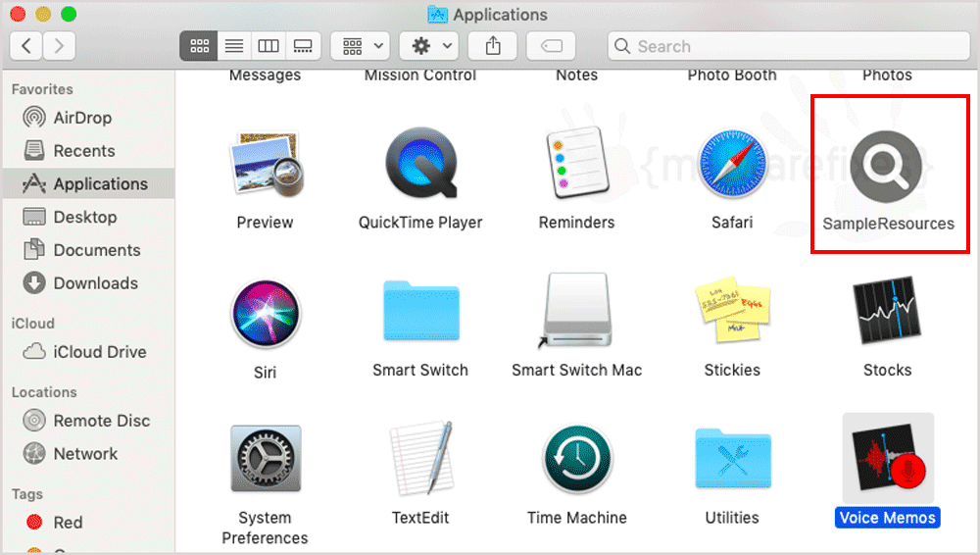The width and height of the screenshot is (980, 555).
Task: Click the Tags section header
Action: (26, 494)
